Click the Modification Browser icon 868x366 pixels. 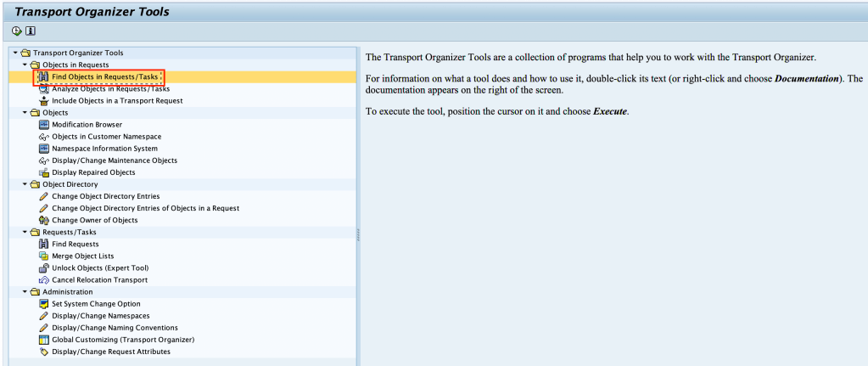44,125
